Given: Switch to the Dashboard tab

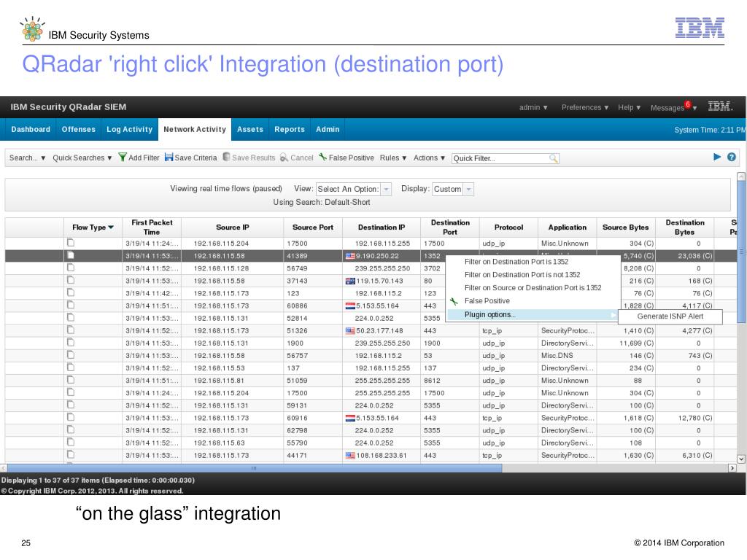Looking at the screenshot, I should point(31,130).
